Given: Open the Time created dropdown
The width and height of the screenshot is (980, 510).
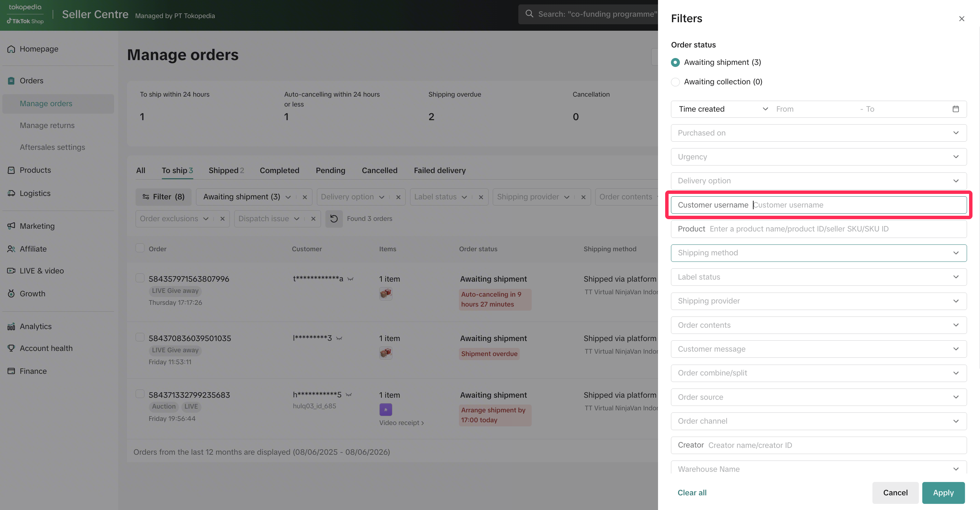Looking at the screenshot, I should [x=723, y=109].
